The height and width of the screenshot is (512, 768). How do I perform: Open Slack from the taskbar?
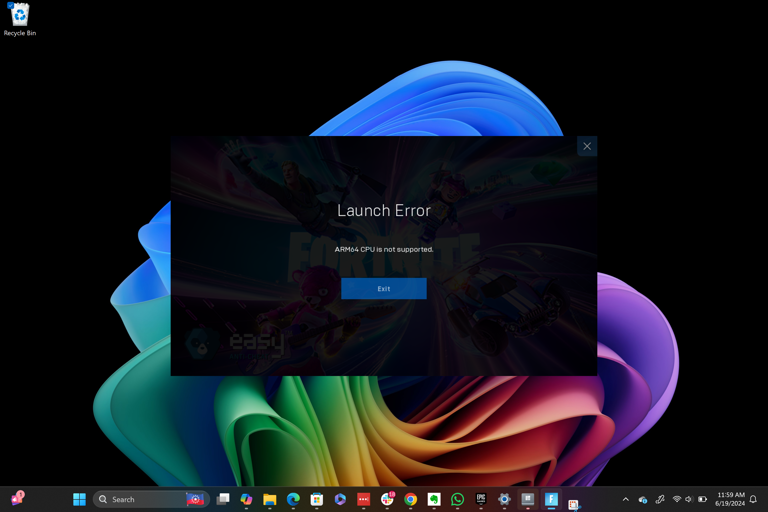pos(387,499)
